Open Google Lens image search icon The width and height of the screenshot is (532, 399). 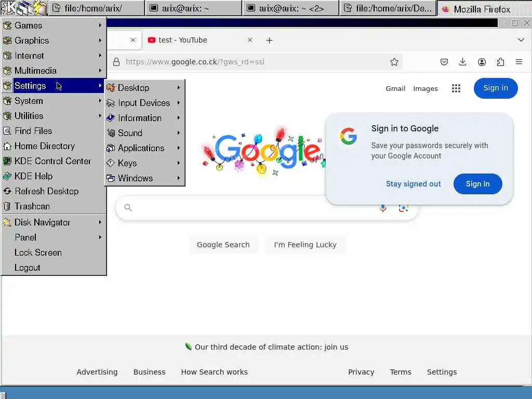point(403,208)
